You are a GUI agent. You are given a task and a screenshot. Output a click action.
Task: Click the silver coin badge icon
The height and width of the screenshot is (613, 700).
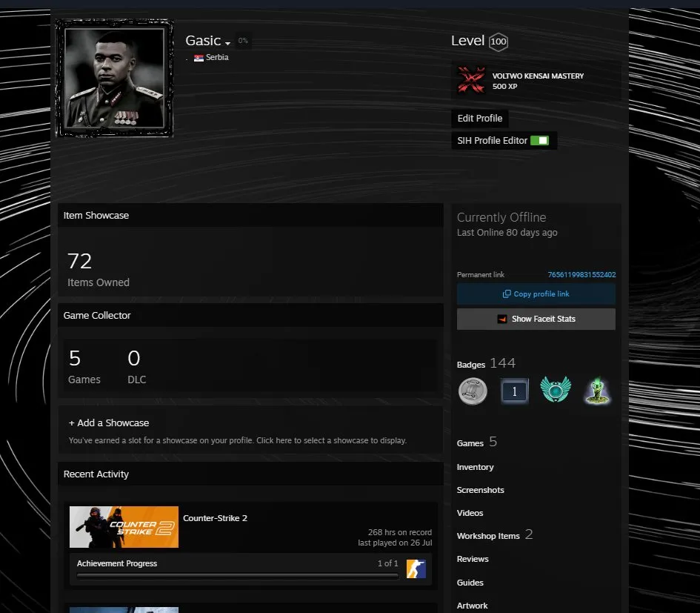tap(473, 391)
